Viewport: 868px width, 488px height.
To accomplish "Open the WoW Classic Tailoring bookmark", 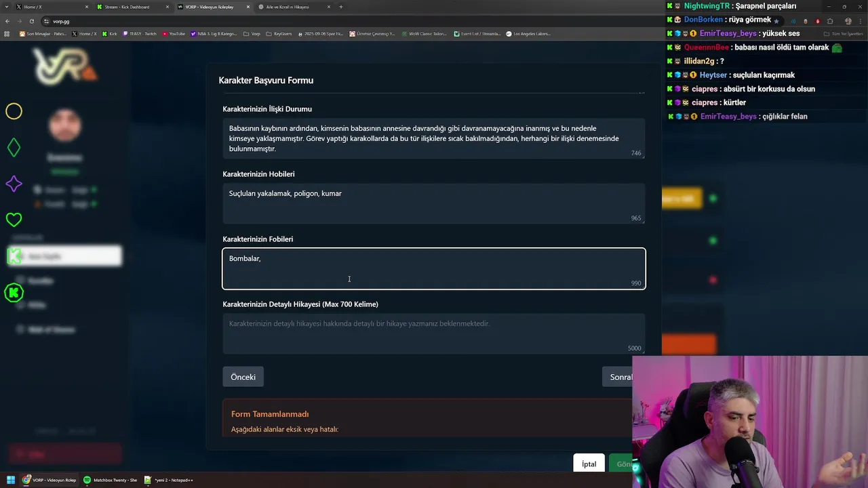I will coord(425,33).
